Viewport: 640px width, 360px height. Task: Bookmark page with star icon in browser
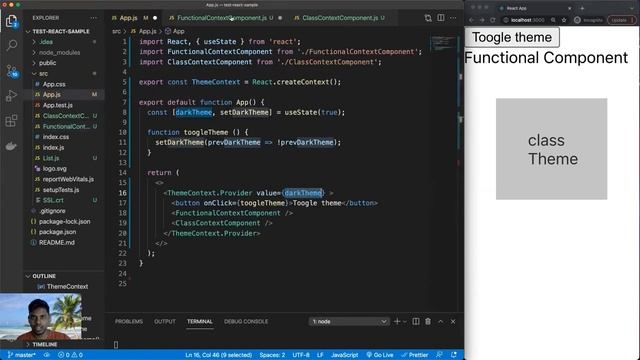(564, 20)
